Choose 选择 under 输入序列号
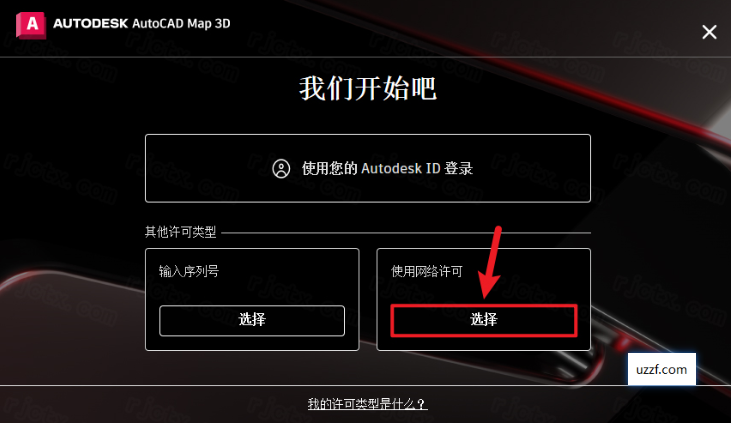Screen dimensions: 731x423 (x=252, y=320)
